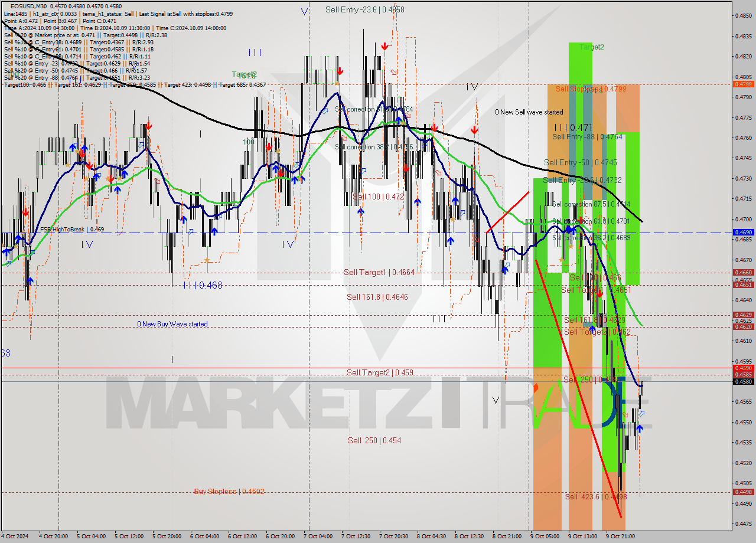
Task: Click the '4 Oct 2024' date on time axis
Action: 16,537
